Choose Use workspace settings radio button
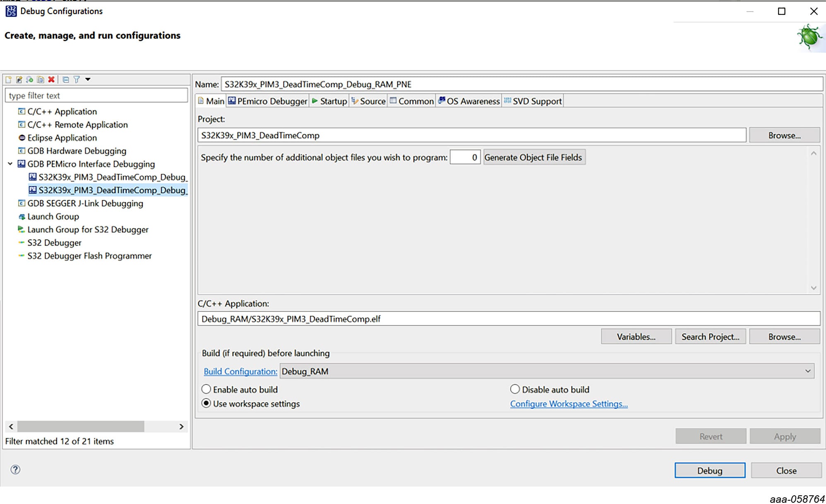The height and width of the screenshot is (504, 826). tap(206, 403)
